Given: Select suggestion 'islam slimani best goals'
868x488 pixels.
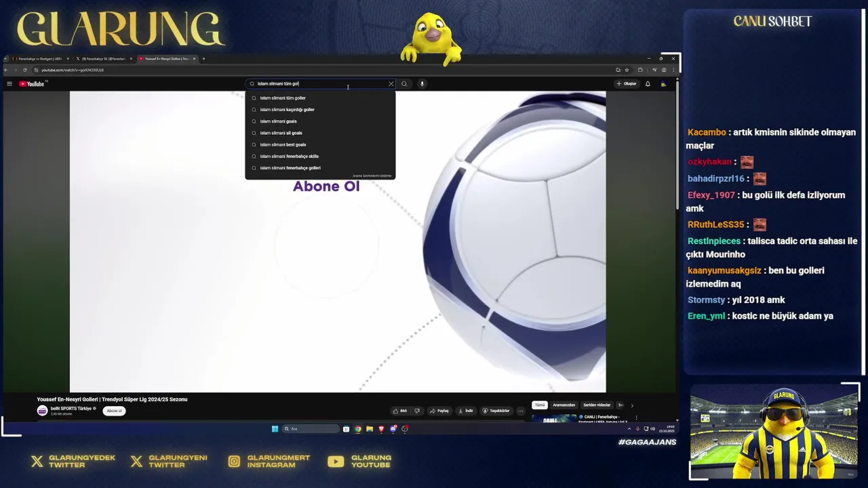Looking at the screenshot, I should 319,144.
